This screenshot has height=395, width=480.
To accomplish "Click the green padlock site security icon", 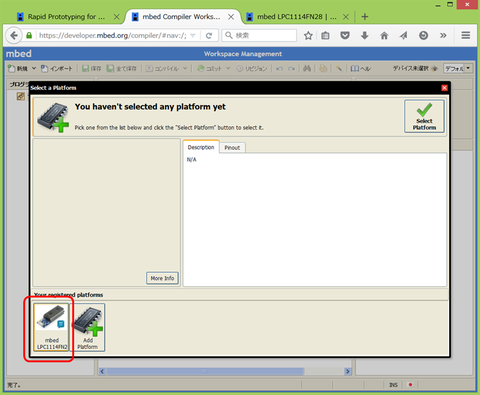I will coord(29,35).
